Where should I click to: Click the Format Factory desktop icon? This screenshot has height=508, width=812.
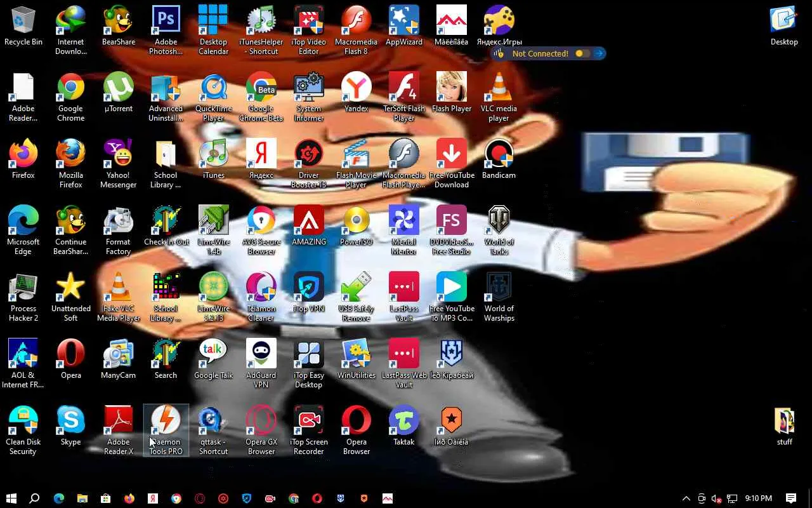click(x=119, y=231)
